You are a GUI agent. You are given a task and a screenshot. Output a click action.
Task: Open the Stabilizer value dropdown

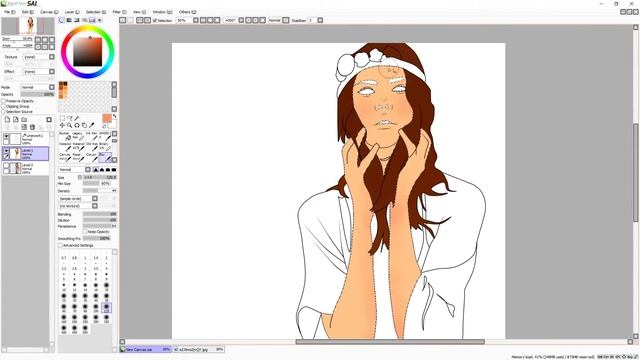click(x=320, y=20)
